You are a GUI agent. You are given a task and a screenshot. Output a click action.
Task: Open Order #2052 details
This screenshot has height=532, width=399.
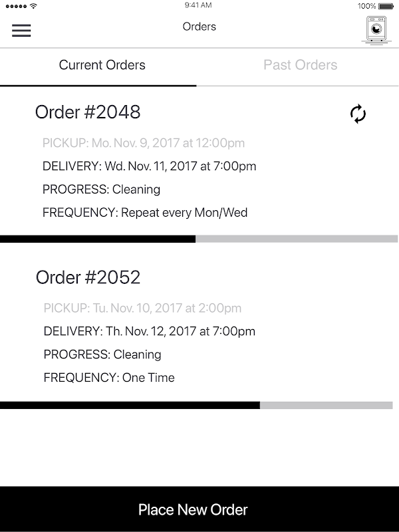pos(88,277)
